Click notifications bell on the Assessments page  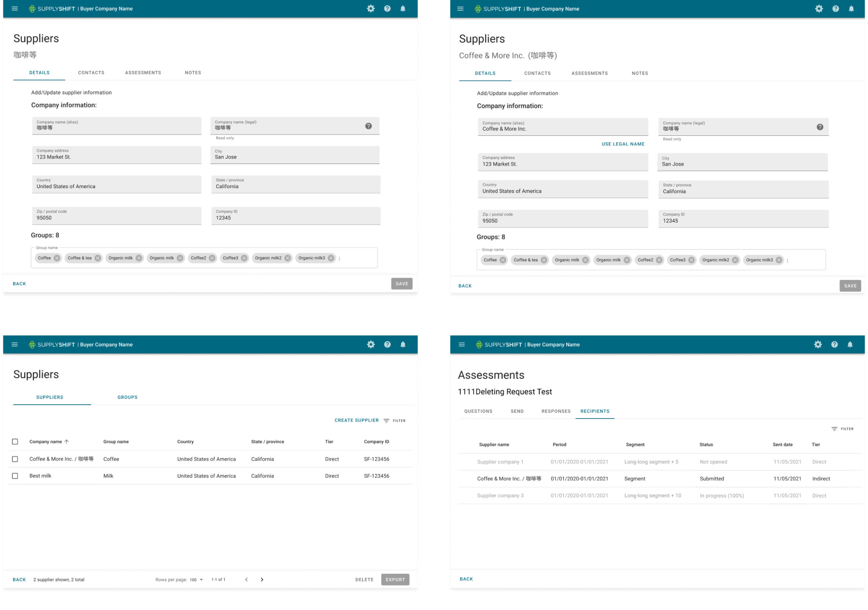(x=850, y=344)
